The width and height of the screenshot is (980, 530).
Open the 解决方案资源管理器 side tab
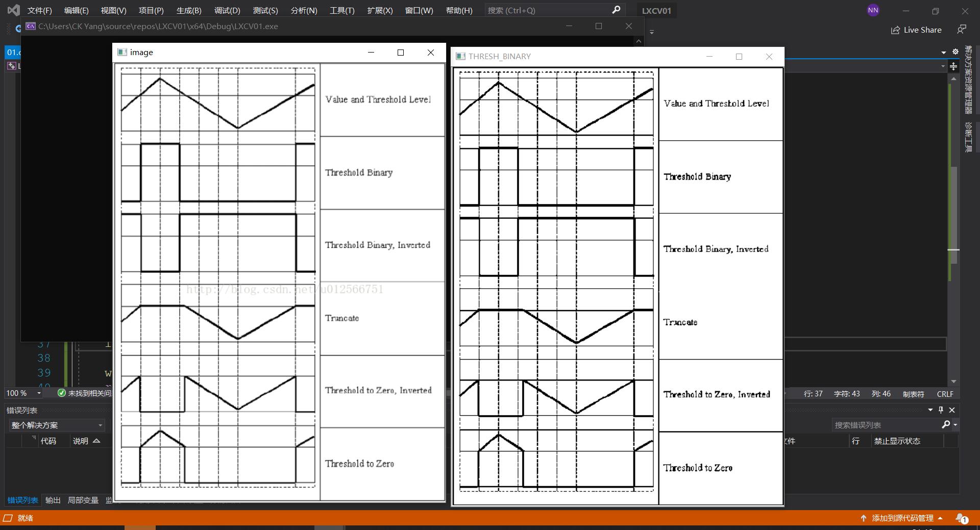pyautogui.click(x=968, y=80)
